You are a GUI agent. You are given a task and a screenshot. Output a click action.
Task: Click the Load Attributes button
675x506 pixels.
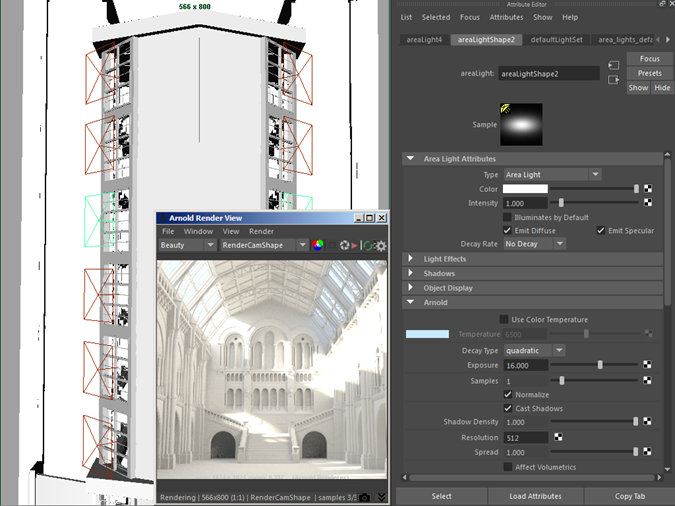[536, 496]
